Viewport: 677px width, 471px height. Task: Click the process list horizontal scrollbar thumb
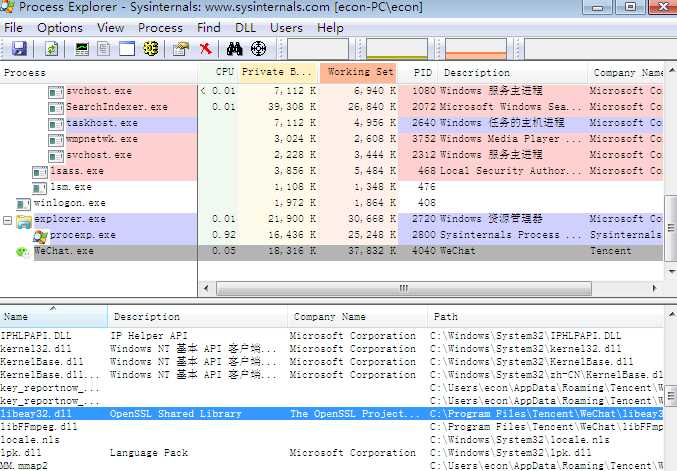click(404, 288)
